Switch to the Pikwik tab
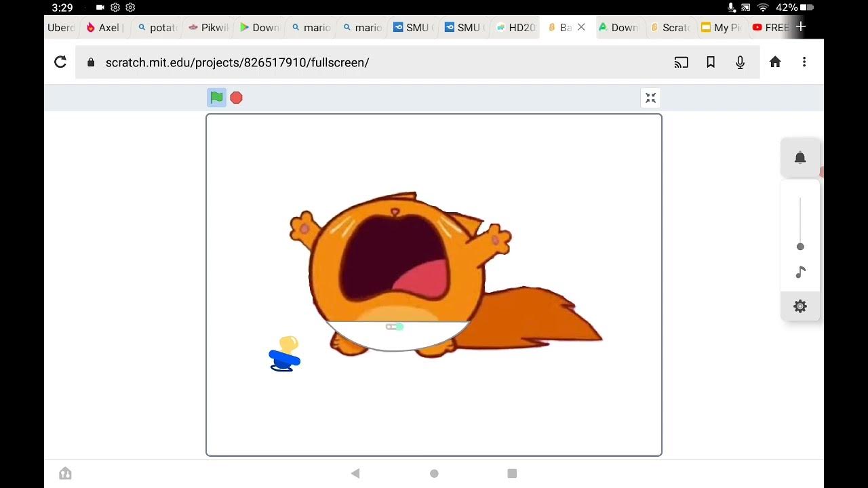 coord(208,28)
